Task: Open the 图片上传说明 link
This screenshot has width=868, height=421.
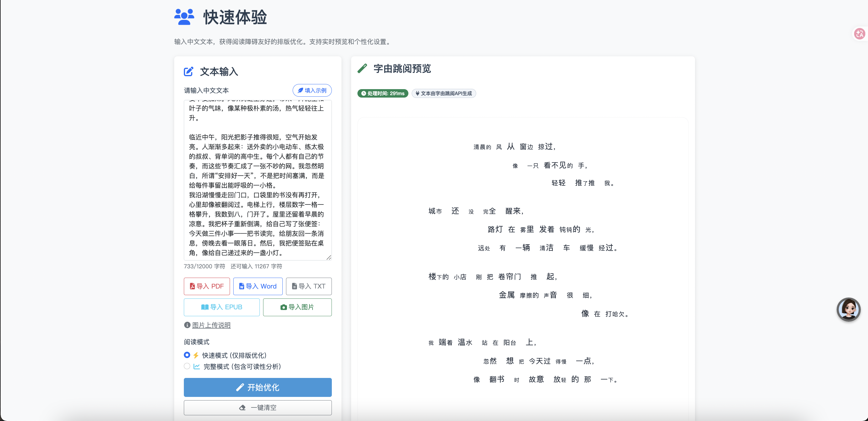Action: coord(211,325)
